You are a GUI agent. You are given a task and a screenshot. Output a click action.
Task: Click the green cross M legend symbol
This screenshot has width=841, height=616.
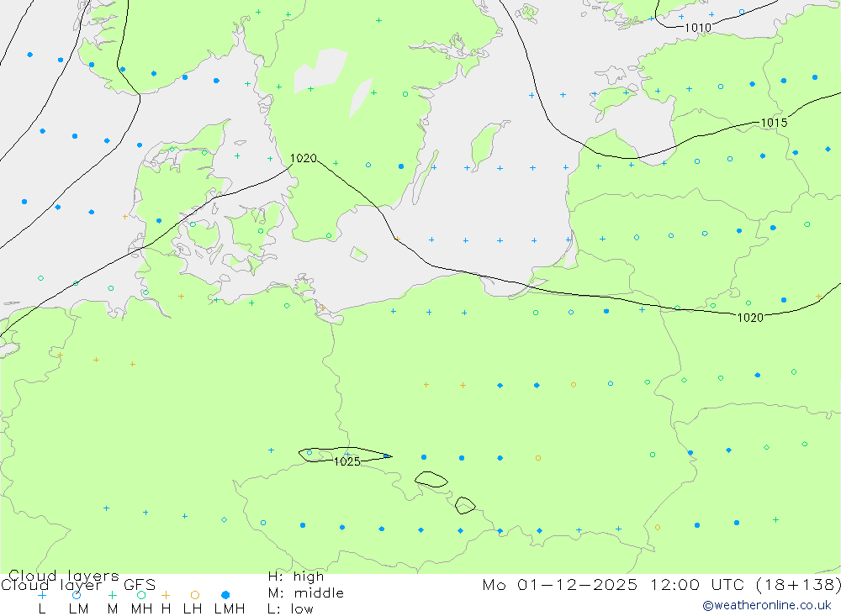point(112,595)
